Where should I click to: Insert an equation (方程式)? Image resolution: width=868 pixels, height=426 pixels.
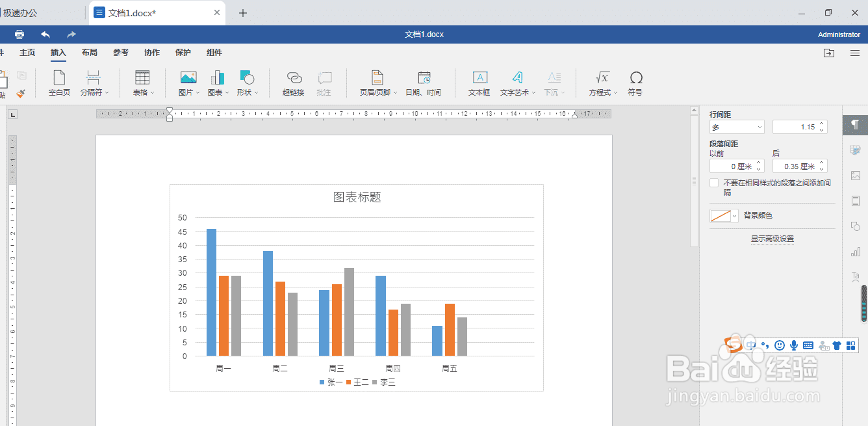603,83
